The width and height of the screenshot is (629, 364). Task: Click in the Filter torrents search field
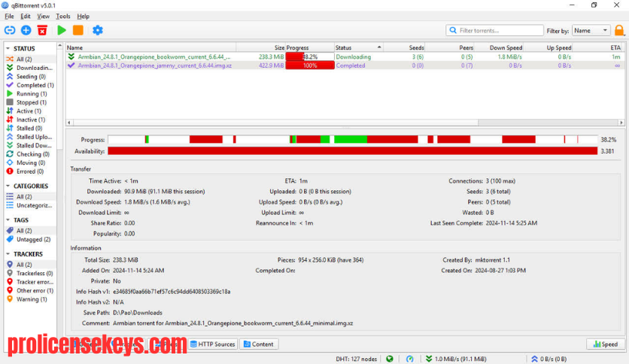494,31
